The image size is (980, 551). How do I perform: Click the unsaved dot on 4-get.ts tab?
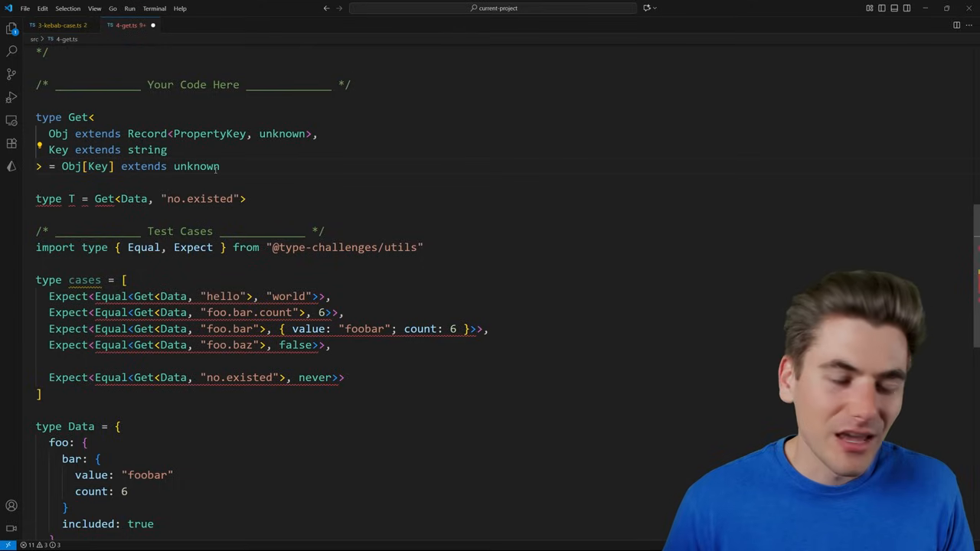(152, 25)
